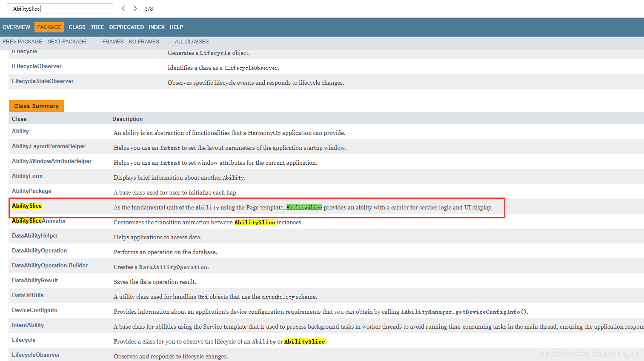Image resolution: width=644 pixels, height=361 pixels.
Task: Click 'Observes and responds to lifecycle changes.' text
Action: 171,357
